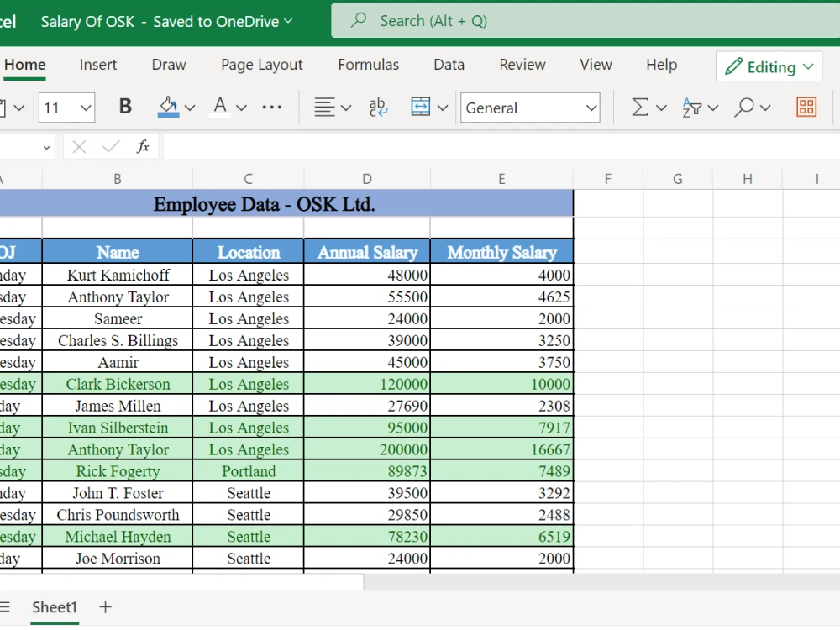Select the Charles S. Billings cell
The image size is (840, 630).
118,341
